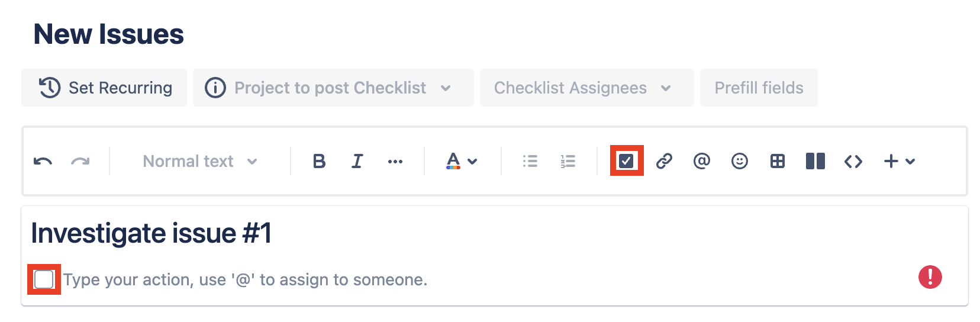Click the @ mention icon
980x322 pixels.
[701, 161]
